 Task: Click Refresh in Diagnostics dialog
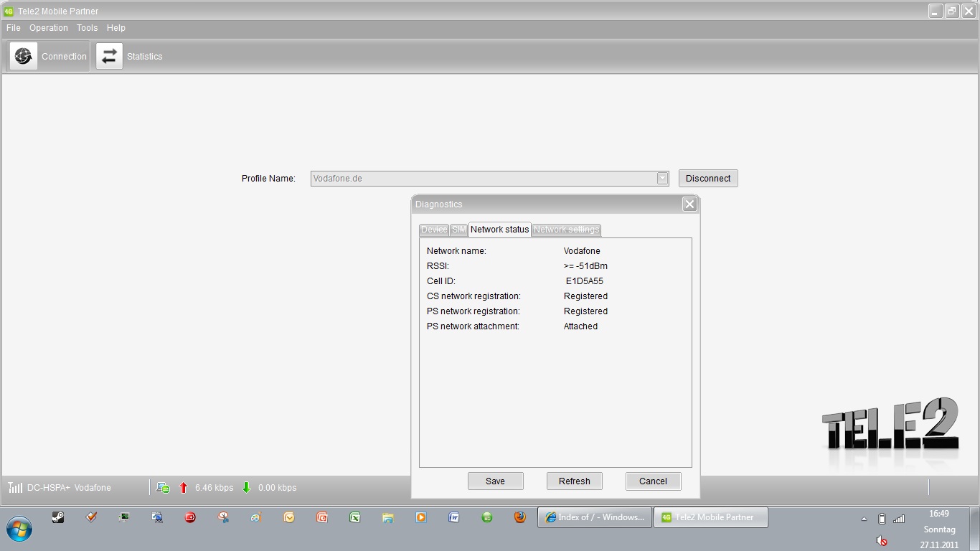point(574,481)
